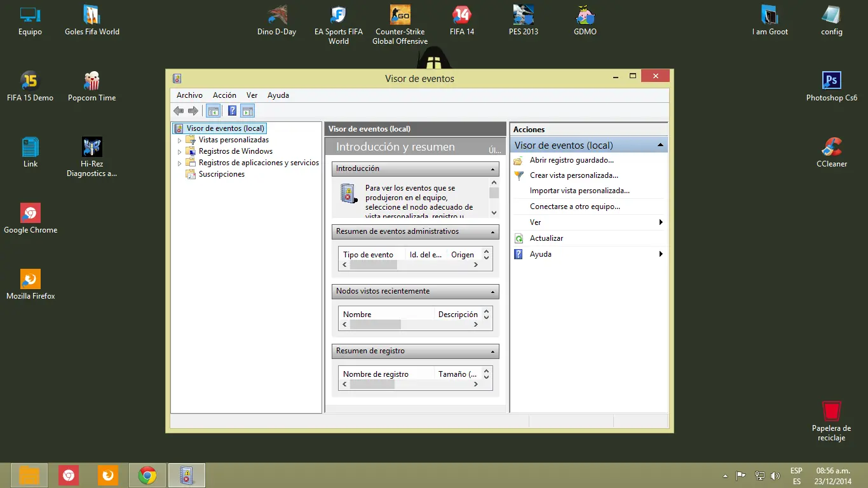
Task: Open the Acción menu
Action: pos(224,95)
